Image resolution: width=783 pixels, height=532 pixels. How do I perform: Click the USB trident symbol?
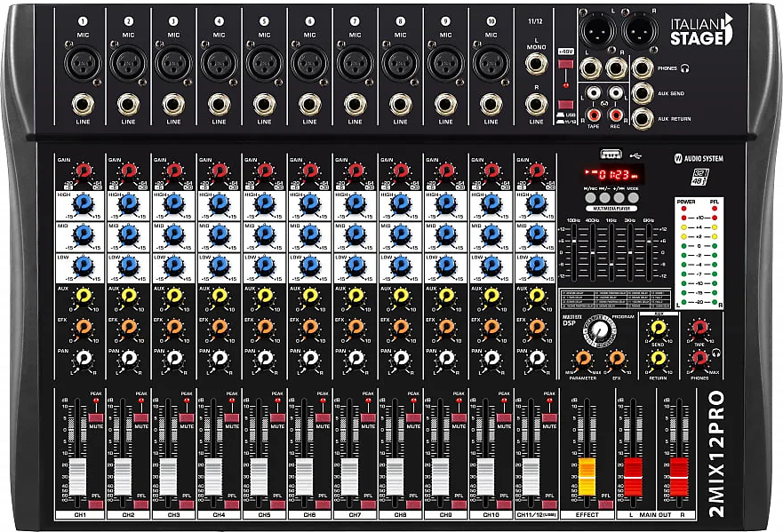(636, 156)
